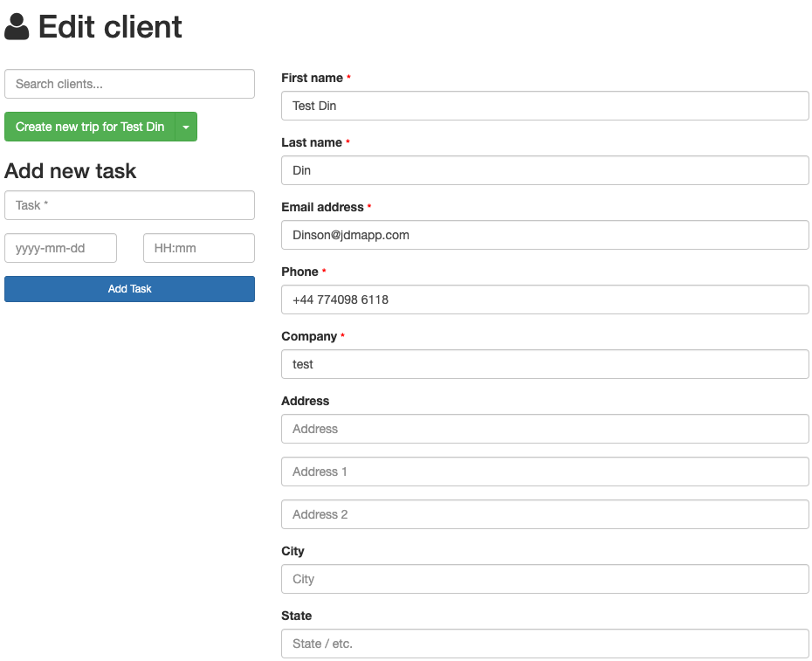Viewport: 812px width, 661px height.
Task: Click the Address 1 input
Action: [545, 472]
